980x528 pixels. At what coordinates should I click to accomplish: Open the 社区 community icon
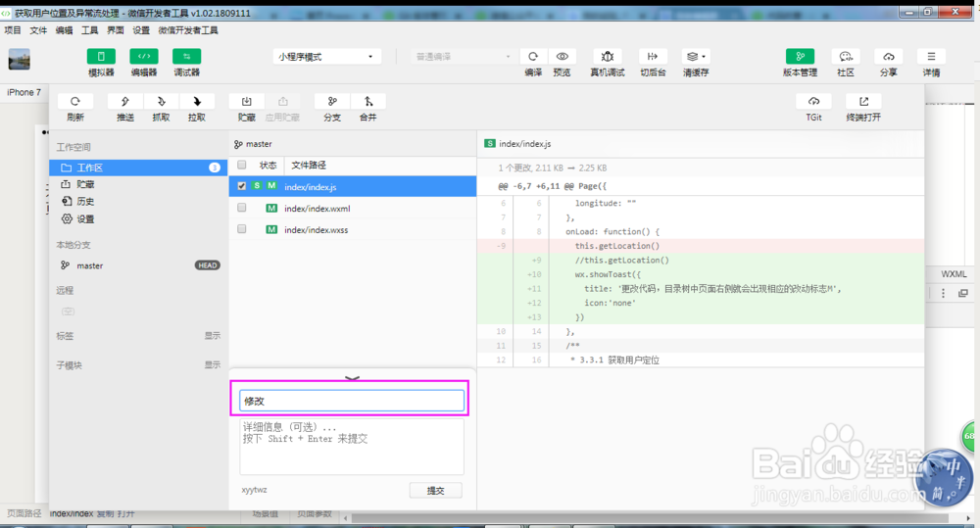tap(846, 56)
